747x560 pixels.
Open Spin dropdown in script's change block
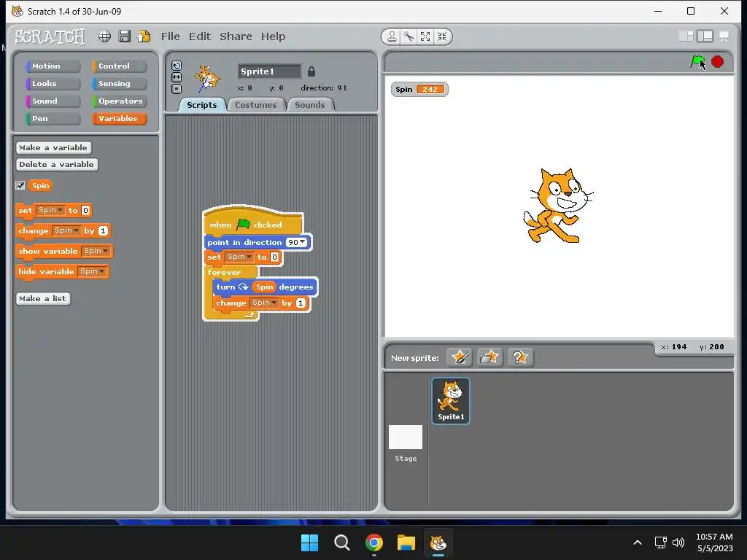click(x=264, y=303)
